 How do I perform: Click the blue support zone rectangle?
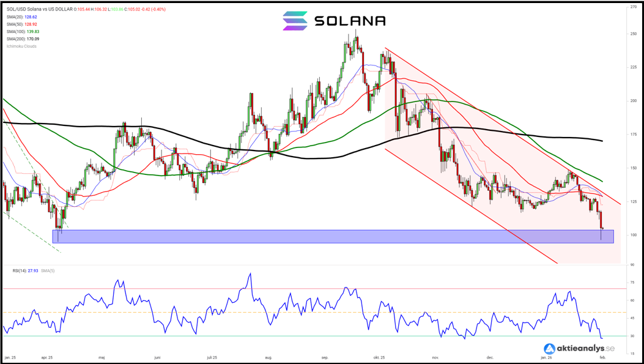tap(333, 236)
